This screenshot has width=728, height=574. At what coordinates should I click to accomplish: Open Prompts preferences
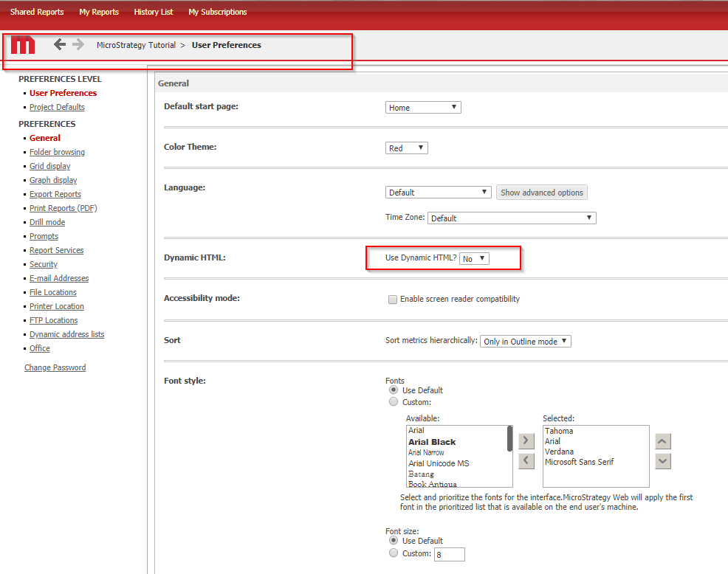pyautogui.click(x=44, y=236)
